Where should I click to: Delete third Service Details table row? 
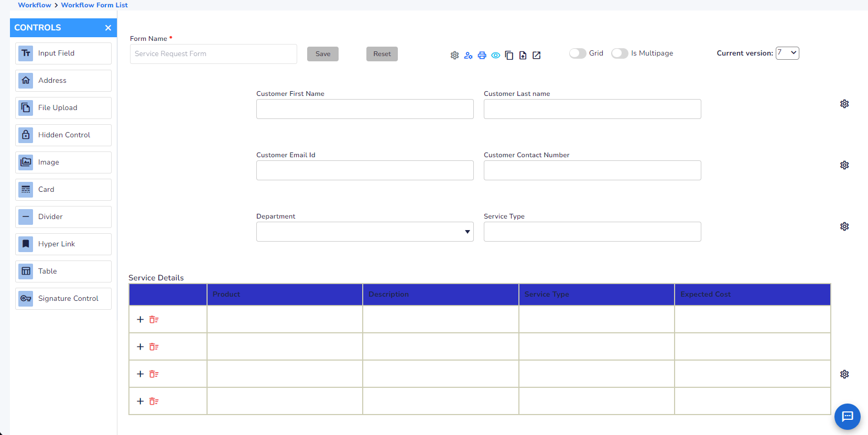tap(154, 374)
